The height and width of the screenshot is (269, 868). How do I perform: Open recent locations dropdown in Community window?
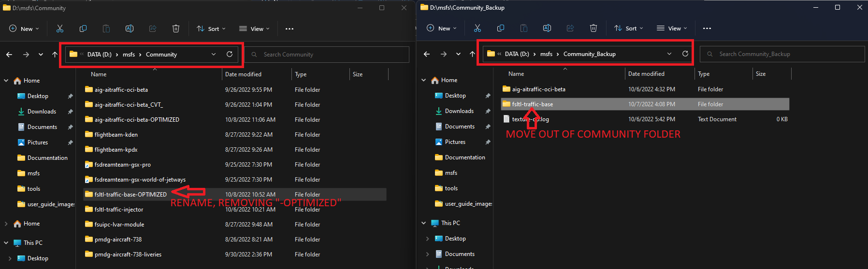(x=41, y=55)
